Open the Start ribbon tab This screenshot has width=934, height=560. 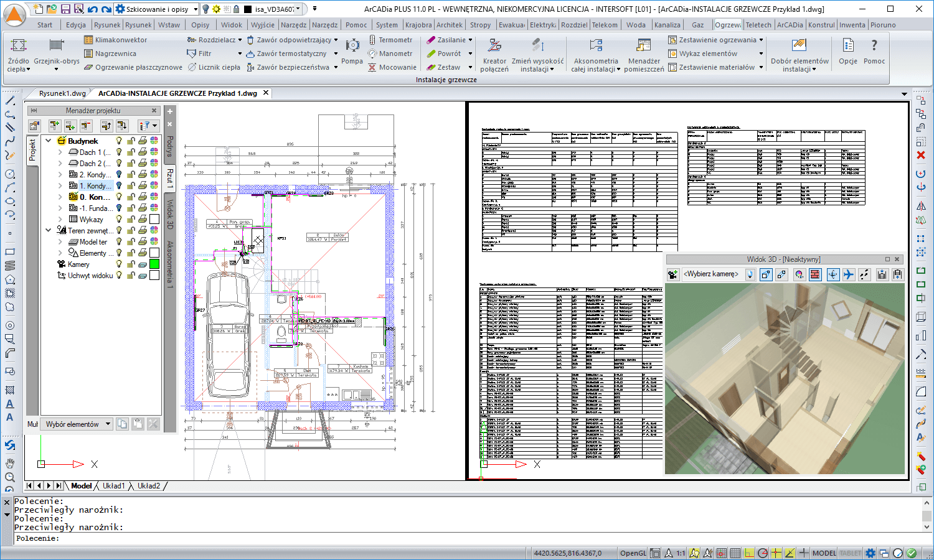[x=45, y=25]
